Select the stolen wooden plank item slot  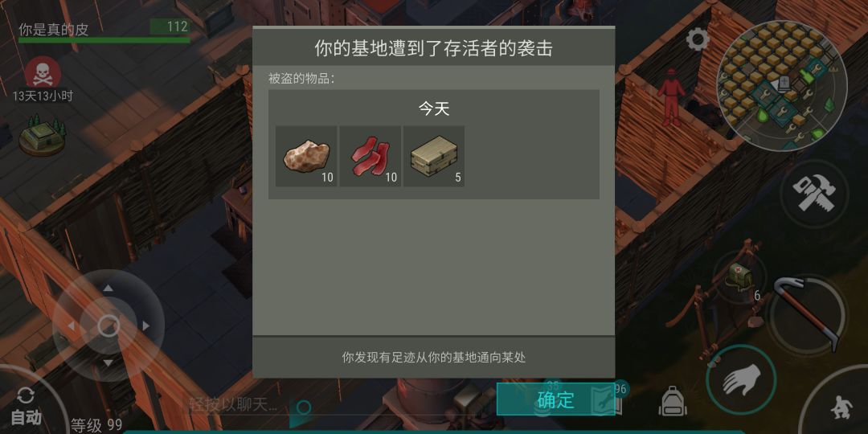click(434, 156)
